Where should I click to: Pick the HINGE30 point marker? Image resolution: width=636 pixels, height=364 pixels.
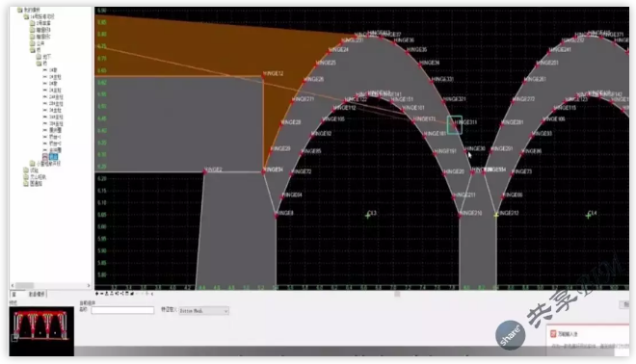coord(465,150)
